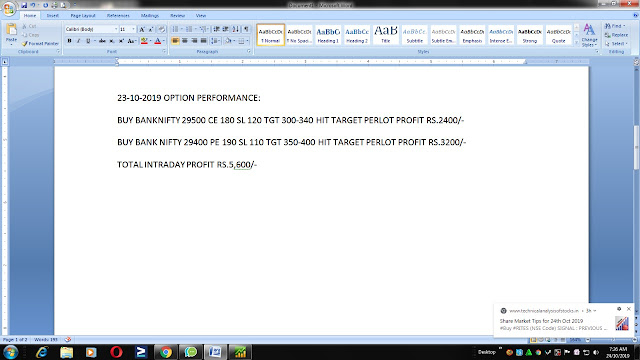Apply the Normal style

[271, 35]
